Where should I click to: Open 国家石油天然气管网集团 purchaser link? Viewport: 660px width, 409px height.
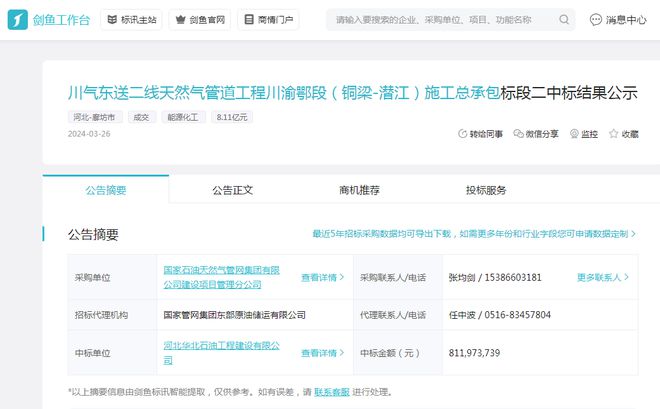click(x=221, y=277)
